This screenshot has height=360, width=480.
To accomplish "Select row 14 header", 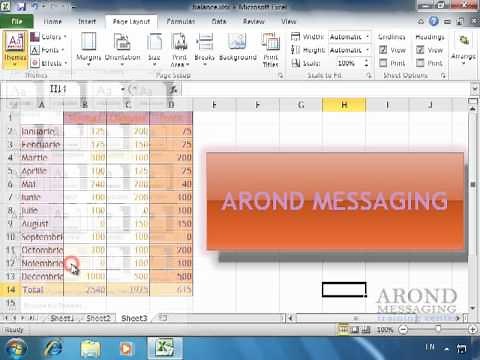I will 10,290.
